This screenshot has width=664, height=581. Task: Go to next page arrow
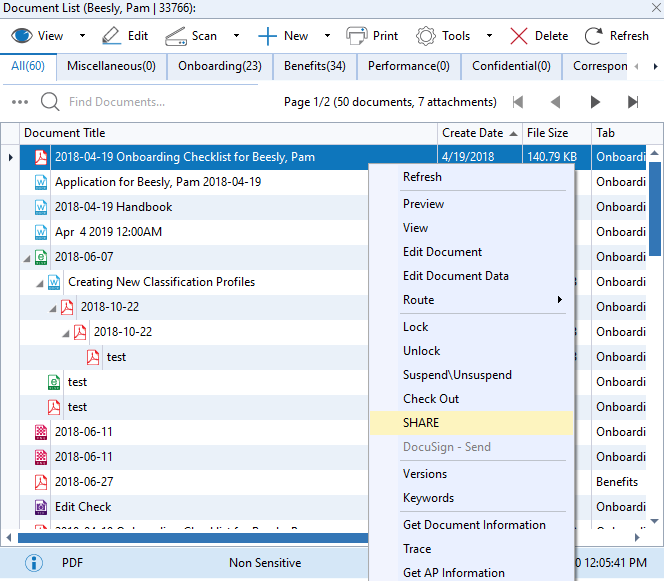click(x=595, y=102)
